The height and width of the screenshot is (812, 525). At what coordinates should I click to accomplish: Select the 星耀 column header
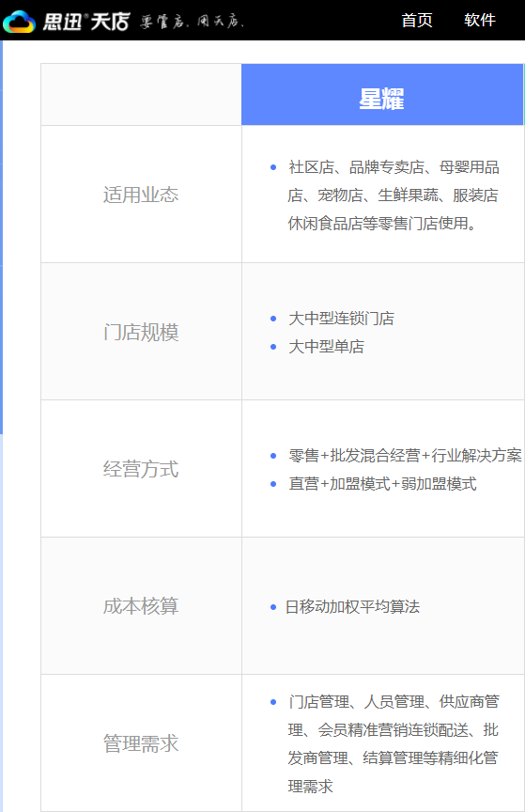pyautogui.click(x=382, y=94)
